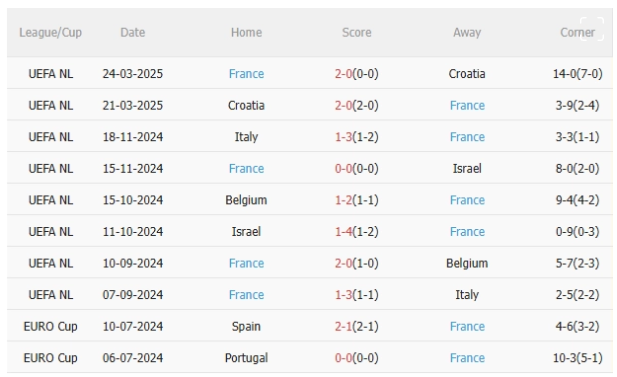Viewport: 617px width, 377px height.
Task: Click the Home column header
Action: pos(246,32)
